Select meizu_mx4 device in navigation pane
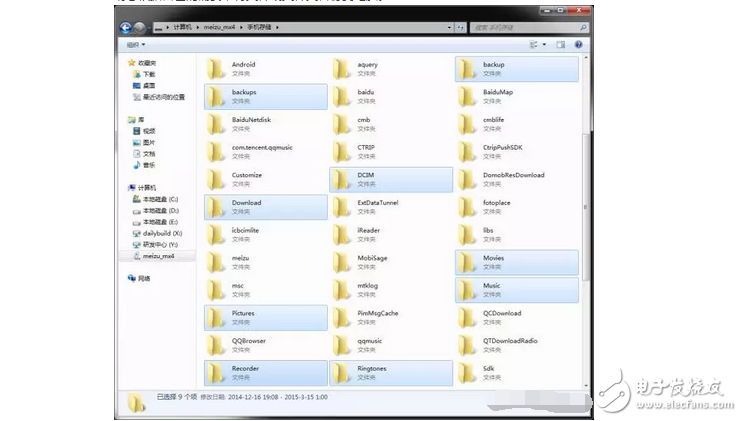Screen dimensions: 742x421 point(158,256)
